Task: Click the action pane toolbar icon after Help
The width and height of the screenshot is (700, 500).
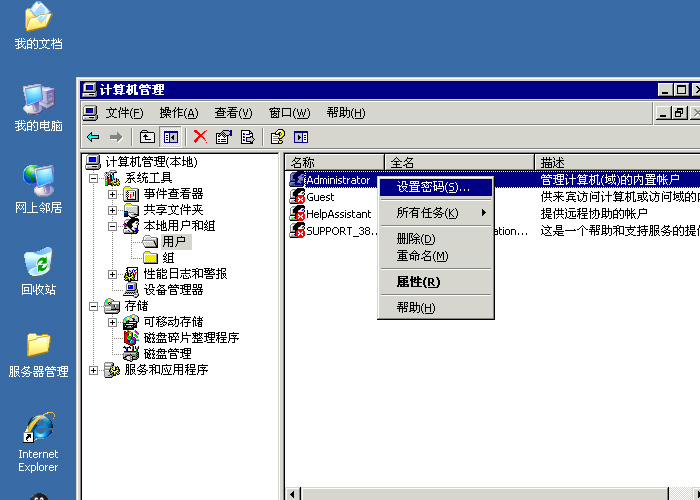Action: [301, 137]
